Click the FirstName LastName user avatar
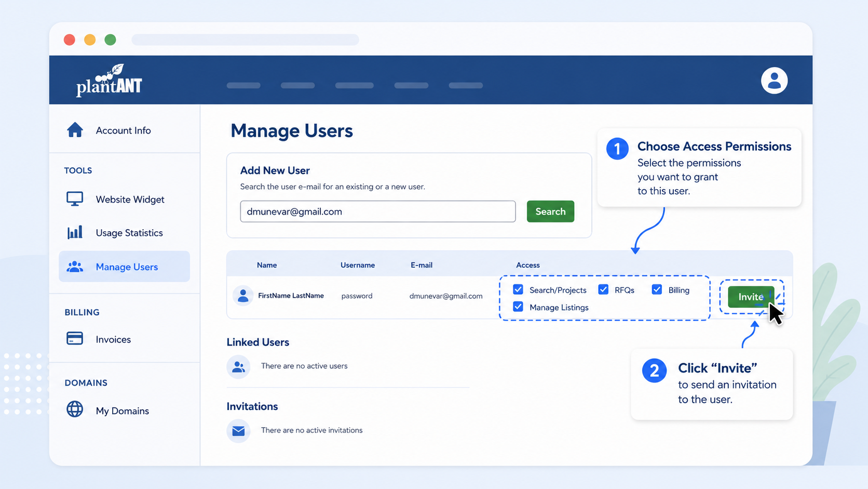This screenshot has height=489, width=868. coord(242,296)
